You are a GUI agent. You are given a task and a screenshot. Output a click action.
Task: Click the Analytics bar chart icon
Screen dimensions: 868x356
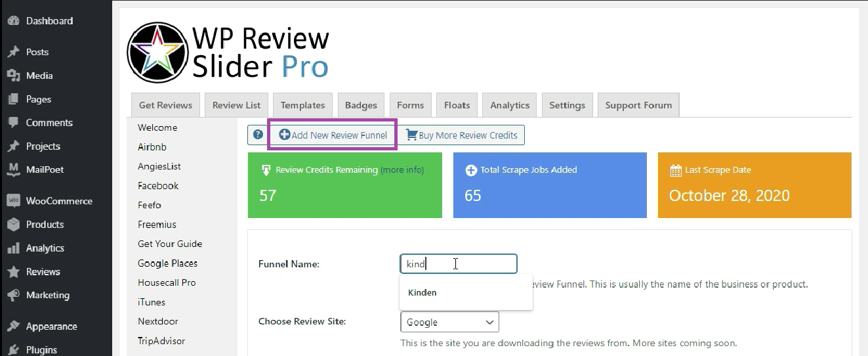click(13, 248)
